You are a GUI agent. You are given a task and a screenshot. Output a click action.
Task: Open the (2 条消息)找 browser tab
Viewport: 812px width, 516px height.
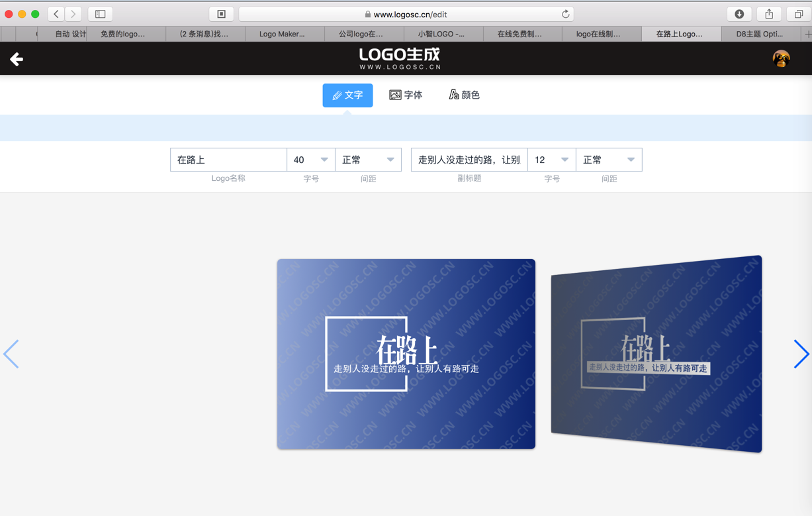(x=205, y=34)
